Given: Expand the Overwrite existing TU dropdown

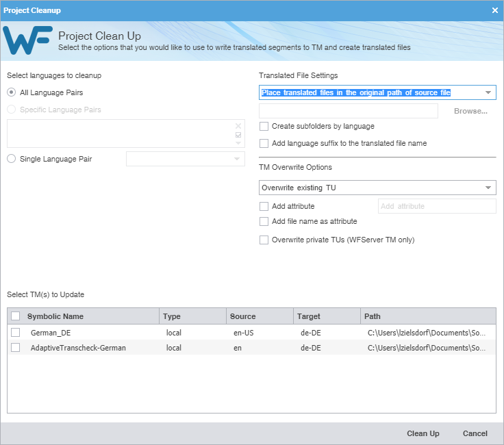Looking at the screenshot, I should [x=488, y=188].
